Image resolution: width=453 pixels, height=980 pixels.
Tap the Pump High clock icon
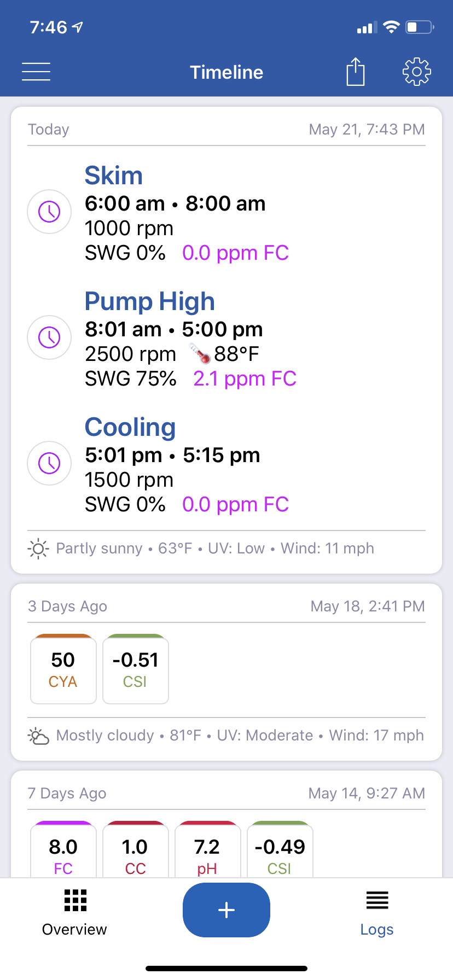[49, 337]
